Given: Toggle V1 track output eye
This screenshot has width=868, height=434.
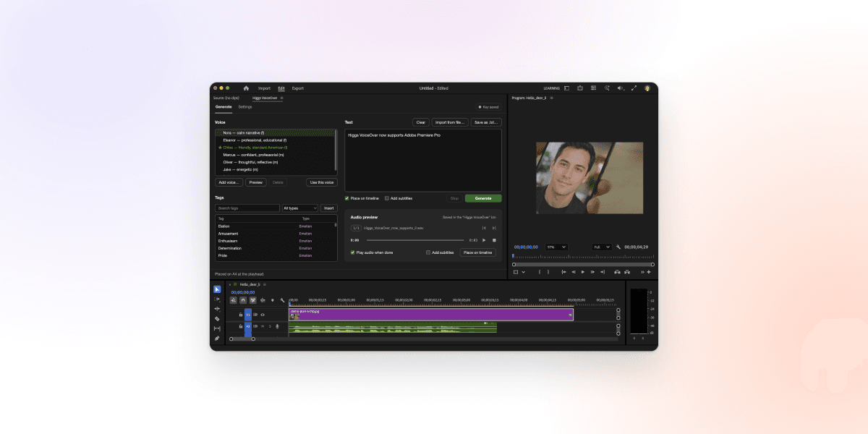Looking at the screenshot, I should (x=263, y=315).
